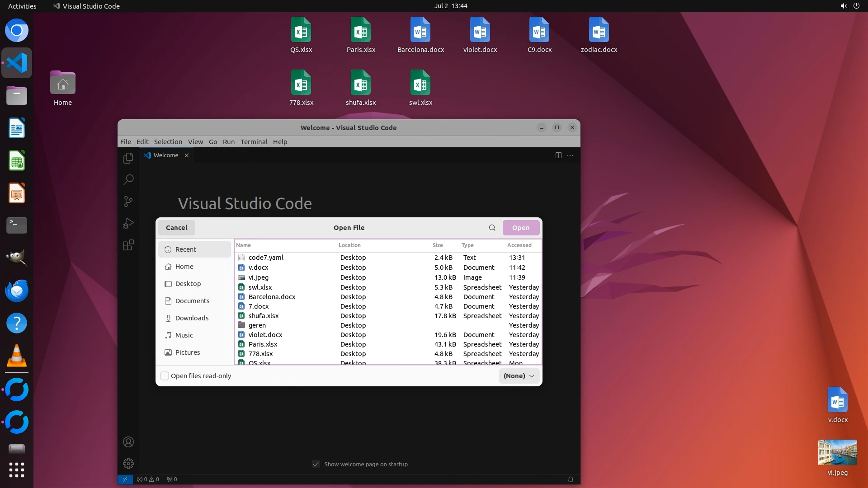Click the Accounts icon in activity bar
Image resolution: width=868 pixels, height=488 pixels.
pos(128,442)
